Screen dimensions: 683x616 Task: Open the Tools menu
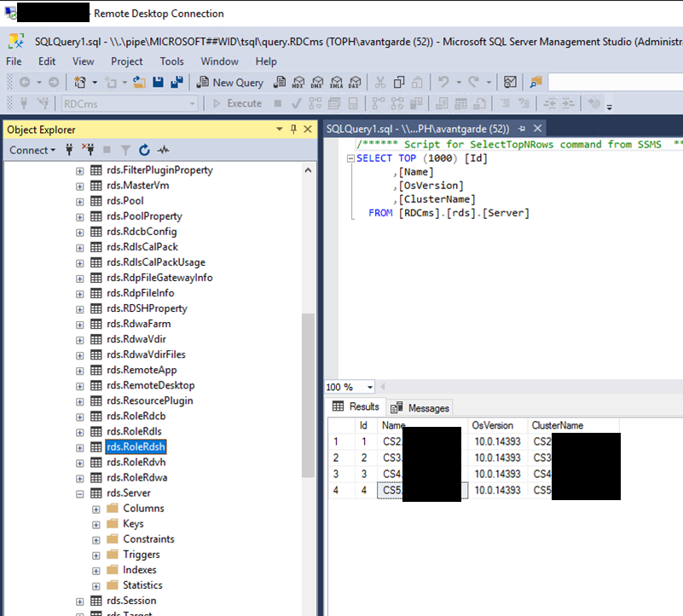[x=171, y=61]
